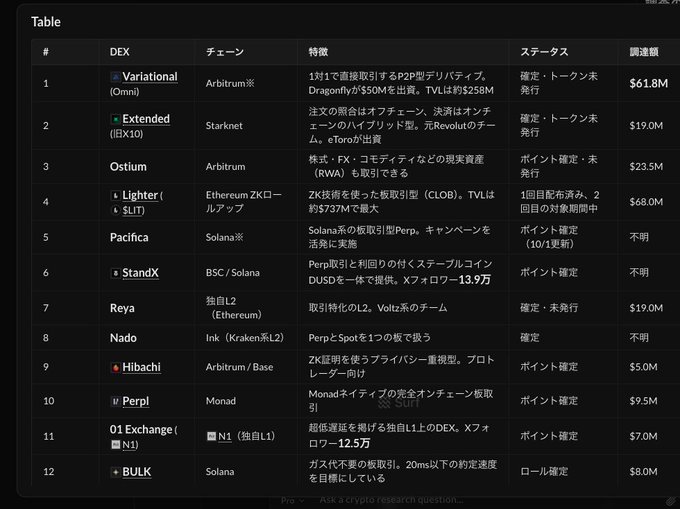
Task: Click the Perpl logo icon
Action: coord(115,401)
